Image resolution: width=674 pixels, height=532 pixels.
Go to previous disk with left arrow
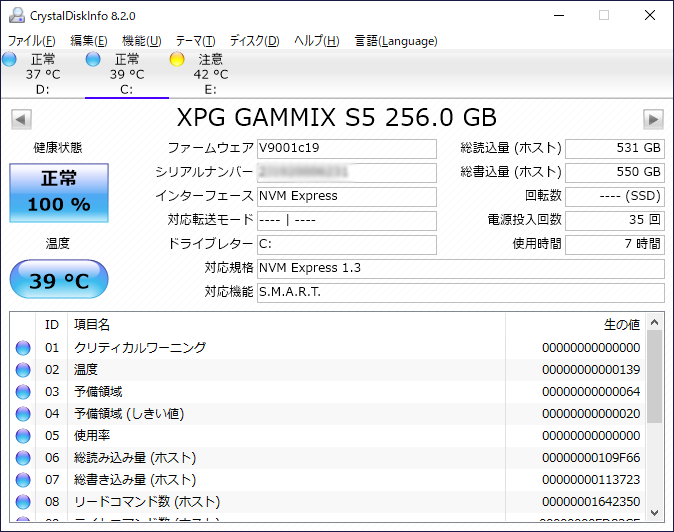(21, 119)
